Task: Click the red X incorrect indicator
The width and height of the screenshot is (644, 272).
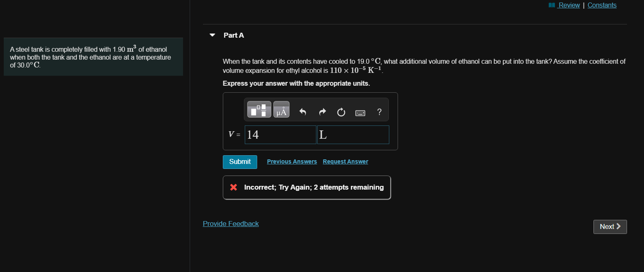Action: click(233, 187)
